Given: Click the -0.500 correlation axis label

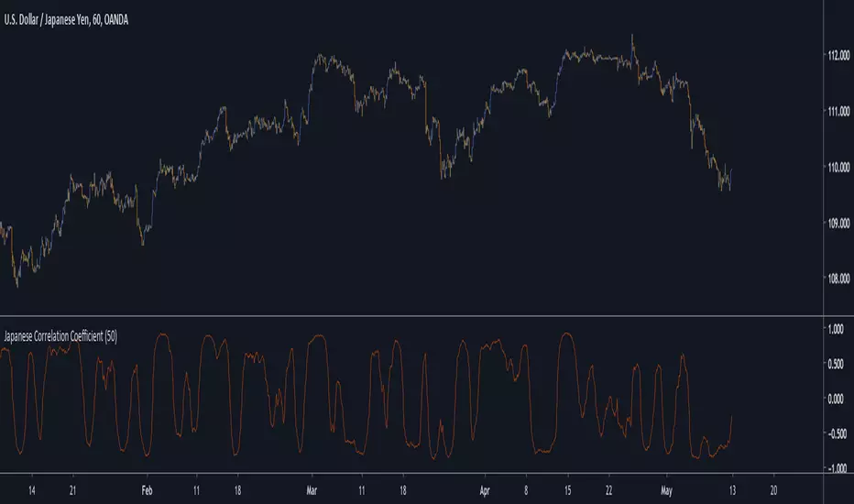Looking at the screenshot, I should 838,433.
